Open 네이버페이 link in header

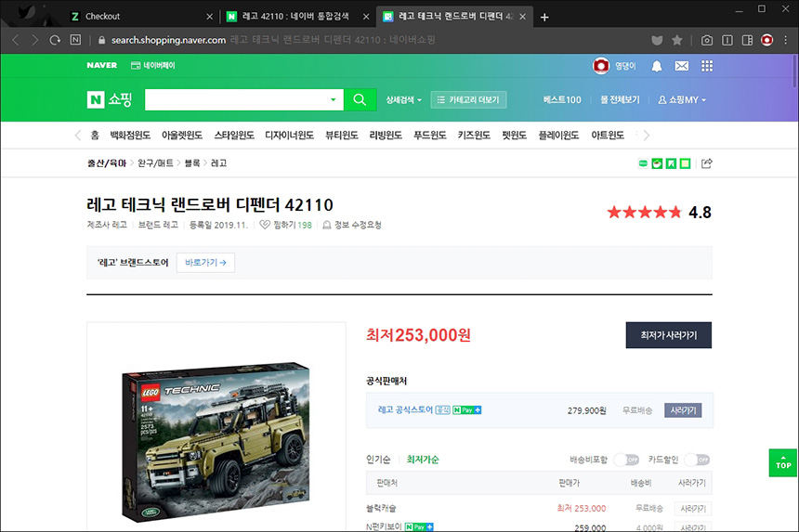pyautogui.click(x=153, y=66)
